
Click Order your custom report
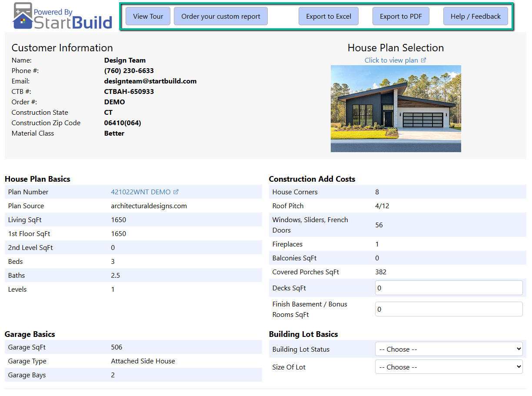click(220, 16)
